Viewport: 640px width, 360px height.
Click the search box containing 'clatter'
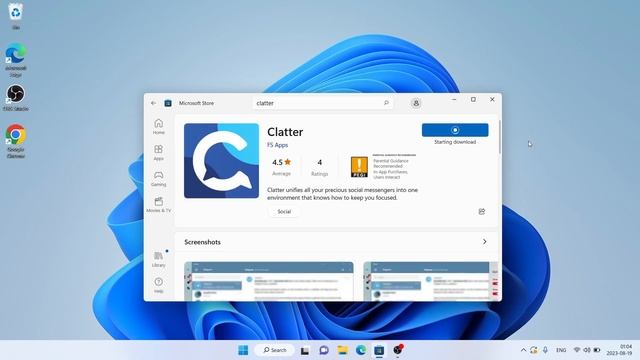322,103
